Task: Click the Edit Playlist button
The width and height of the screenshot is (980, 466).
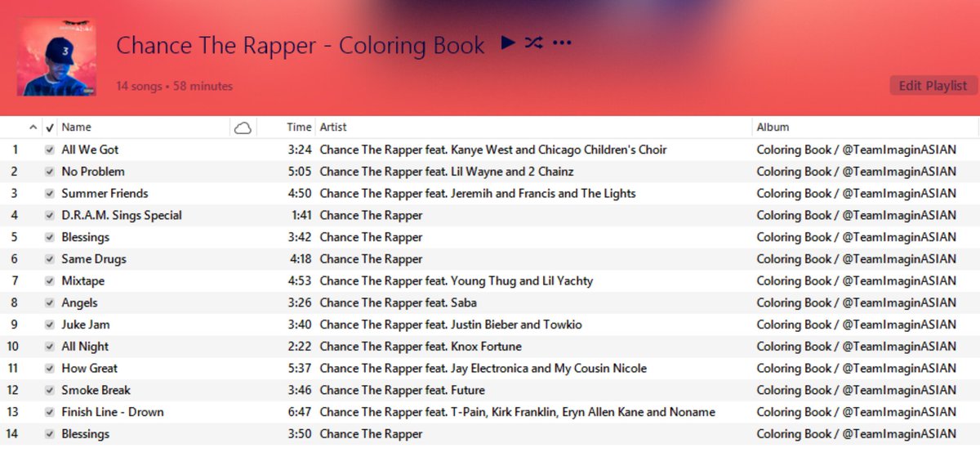Action: pyautogui.click(x=933, y=85)
